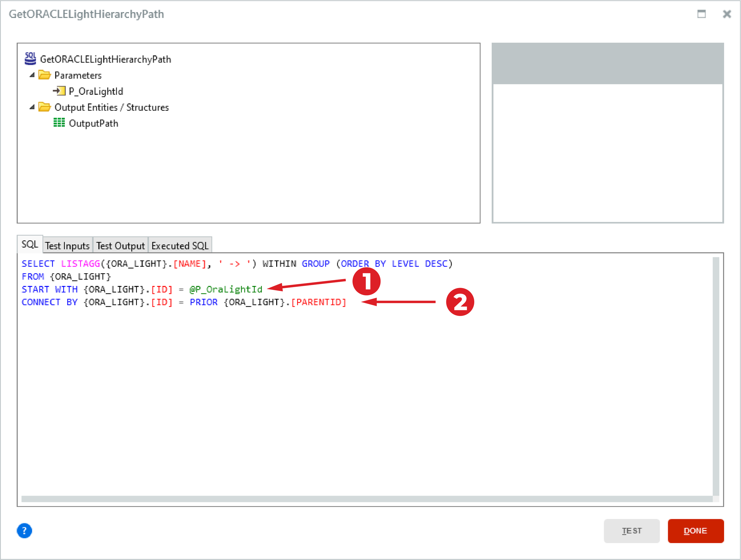This screenshot has width=741, height=560.
Task: Collapse the Output Entities / Structures node
Action: 32,107
